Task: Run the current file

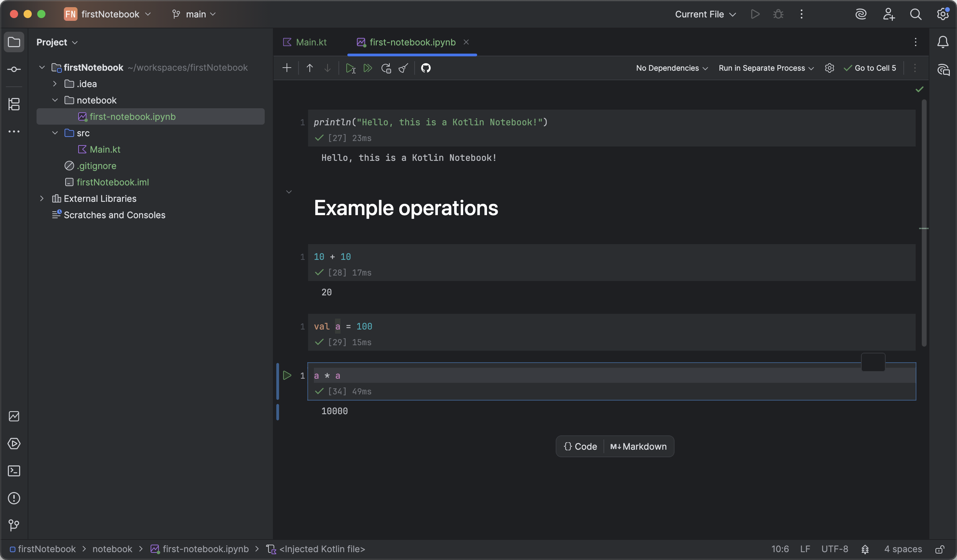Action: click(755, 14)
